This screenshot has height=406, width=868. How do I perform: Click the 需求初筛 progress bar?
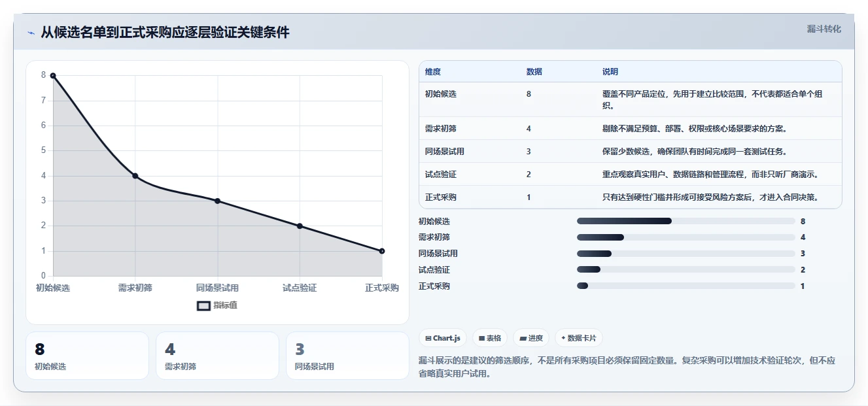point(686,237)
